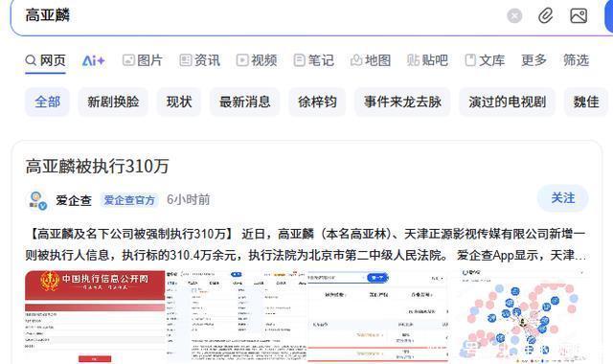
Task: Select the 演过的电视剧 chip
Action: tap(507, 102)
